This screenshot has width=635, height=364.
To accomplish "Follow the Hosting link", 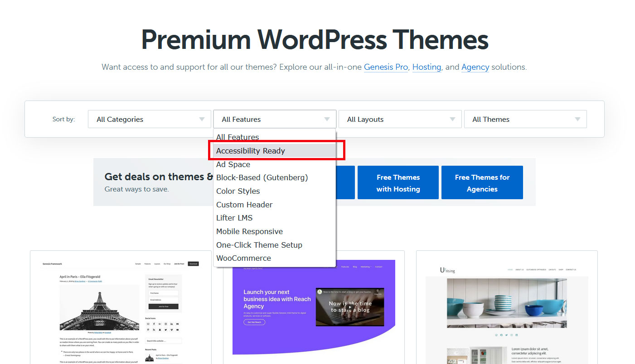I will 427,67.
